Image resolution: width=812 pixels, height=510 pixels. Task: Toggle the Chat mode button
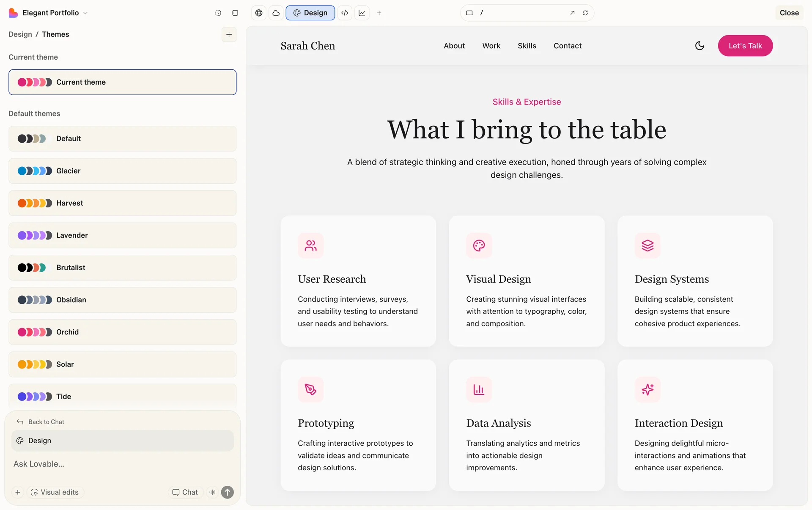pos(185,492)
